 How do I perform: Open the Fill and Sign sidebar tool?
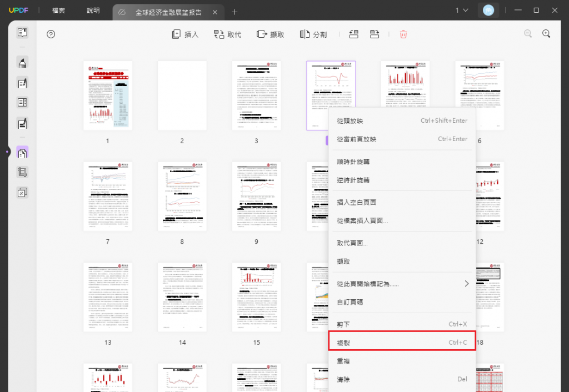[22, 124]
